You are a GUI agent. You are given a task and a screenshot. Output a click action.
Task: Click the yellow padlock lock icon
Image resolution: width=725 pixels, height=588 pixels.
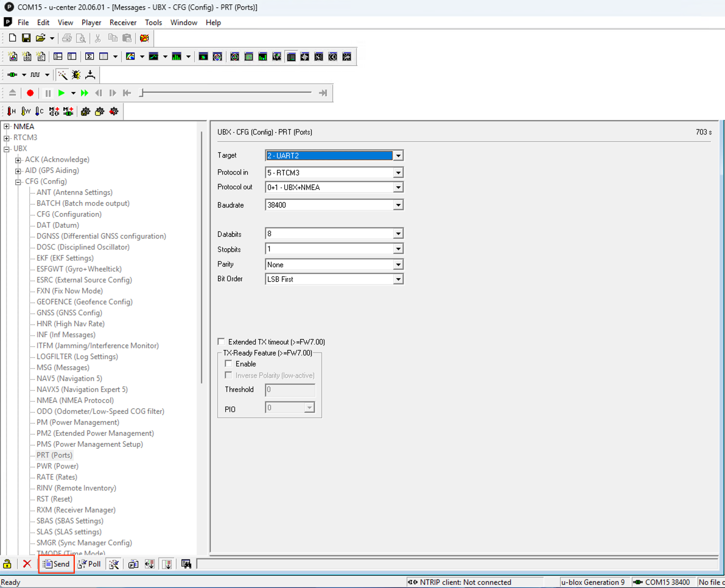[x=7, y=564]
